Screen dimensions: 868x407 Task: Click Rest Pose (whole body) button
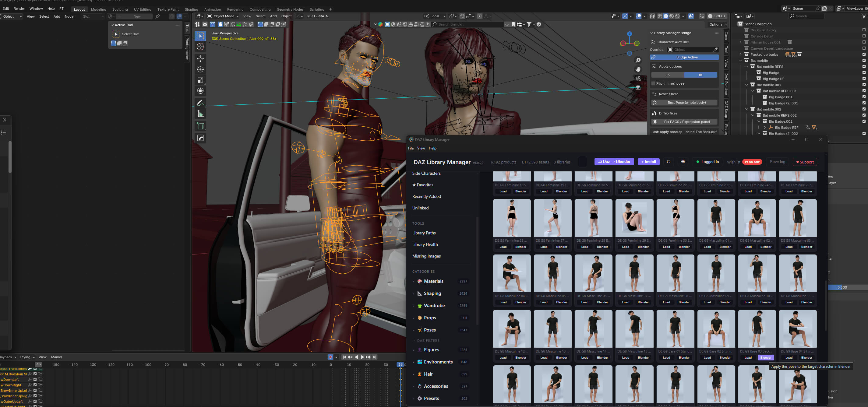click(x=684, y=102)
